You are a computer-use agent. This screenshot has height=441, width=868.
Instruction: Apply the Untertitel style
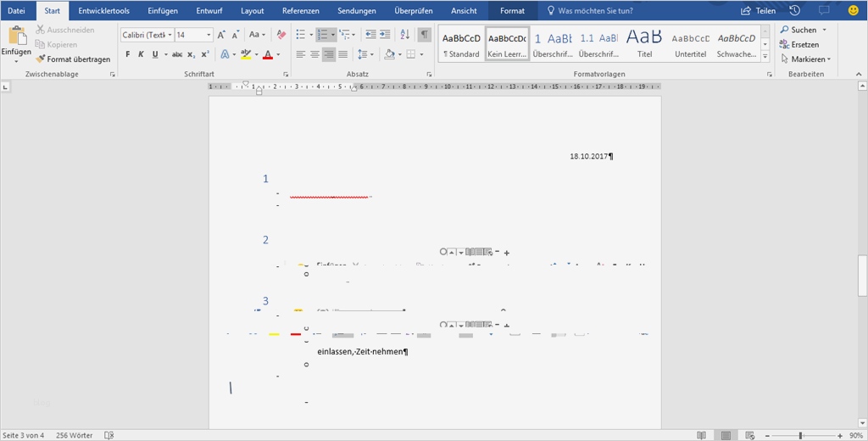click(690, 44)
